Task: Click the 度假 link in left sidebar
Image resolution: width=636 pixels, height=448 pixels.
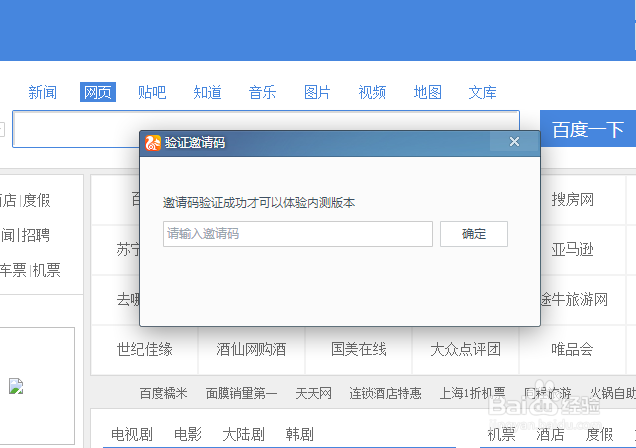Action: click(36, 200)
